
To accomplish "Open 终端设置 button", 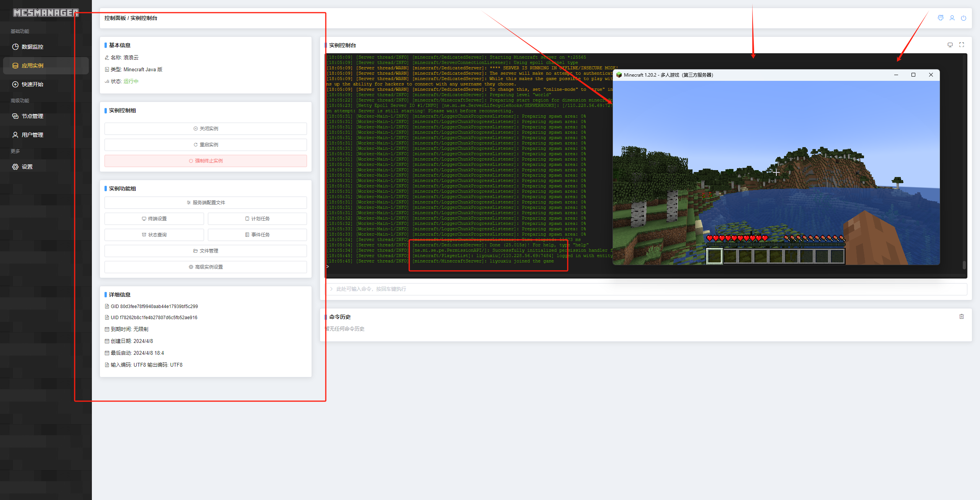I will (x=154, y=219).
